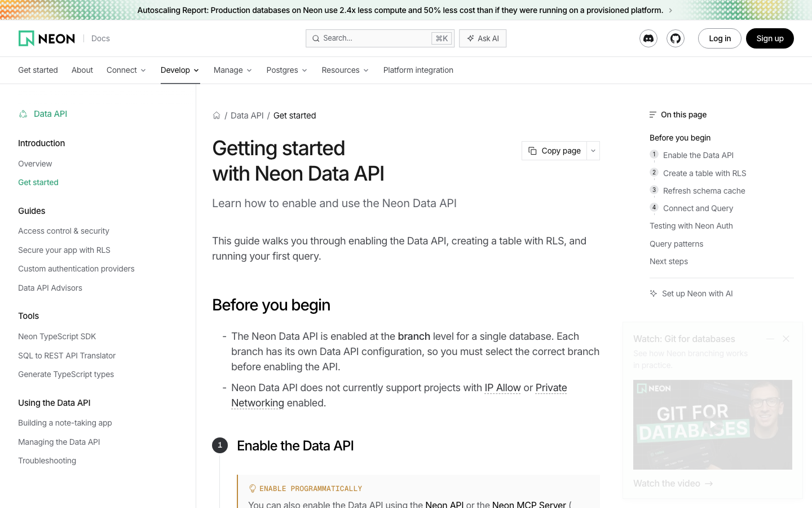Expand the Resources menu

click(x=345, y=70)
